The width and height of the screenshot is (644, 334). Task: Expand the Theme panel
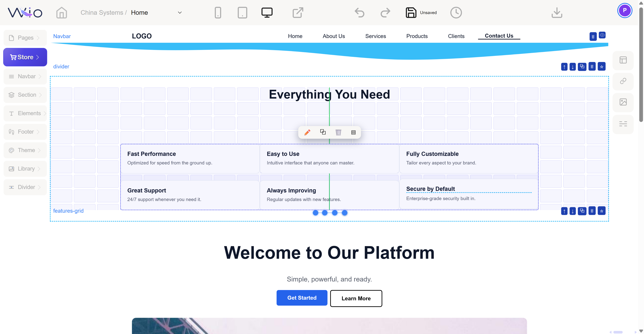[x=25, y=150]
